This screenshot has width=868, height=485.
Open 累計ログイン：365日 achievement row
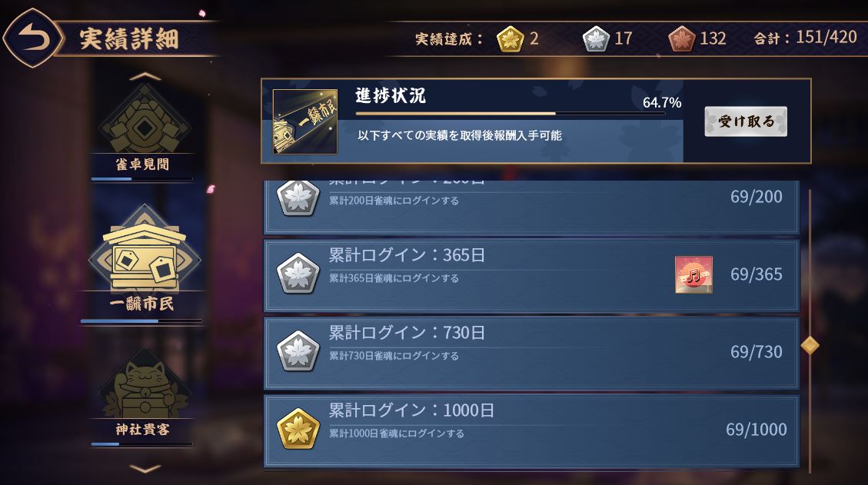tap(531, 274)
